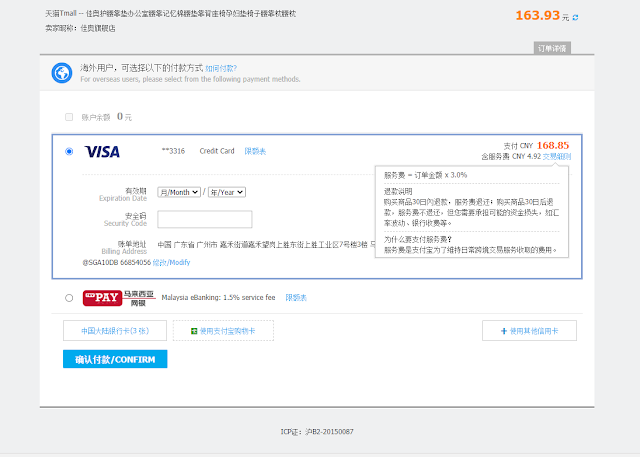Click 使用支付宝购物卡 button
Screen dimensions: 640x457
pyautogui.click(x=223, y=331)
